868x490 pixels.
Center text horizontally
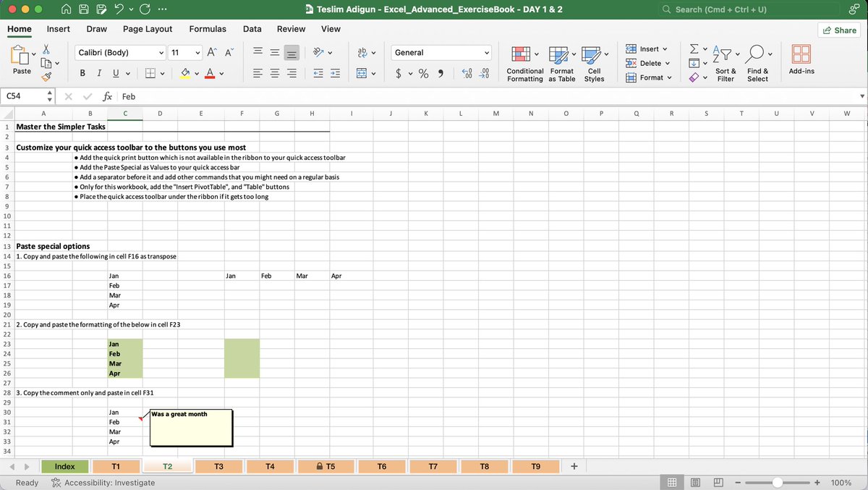pos(275,73)
